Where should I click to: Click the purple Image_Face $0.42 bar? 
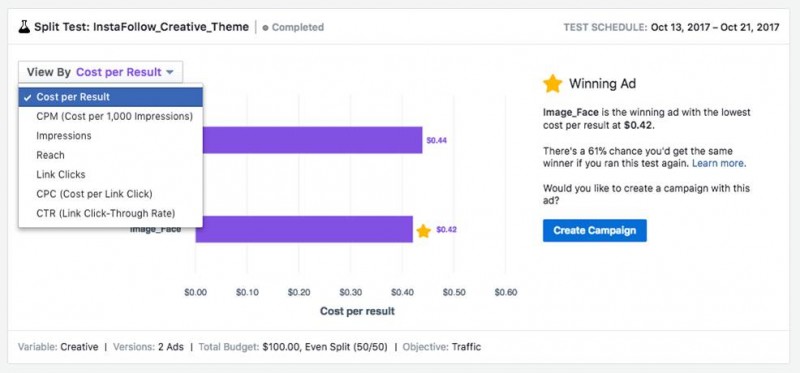304,229
